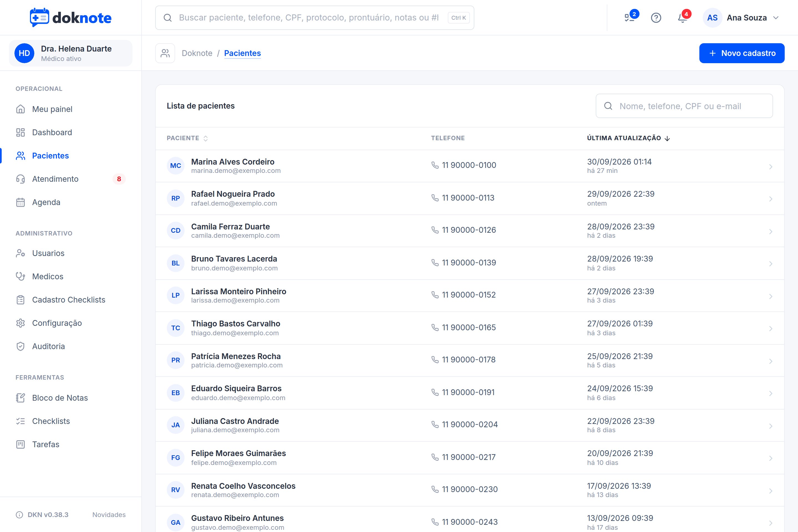798x532 pixels.
Task: Click the patients breadcrumb icon button
Action: coord(165,53)
